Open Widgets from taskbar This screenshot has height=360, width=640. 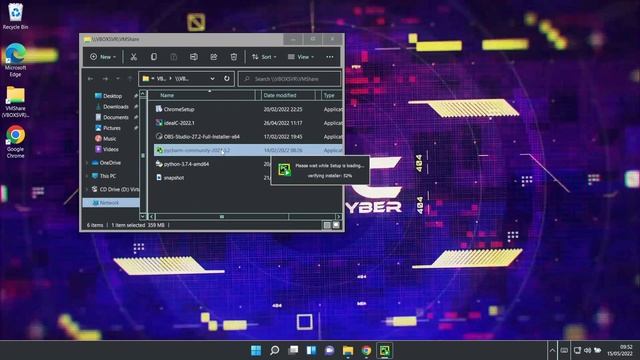[x=311, y=350]
